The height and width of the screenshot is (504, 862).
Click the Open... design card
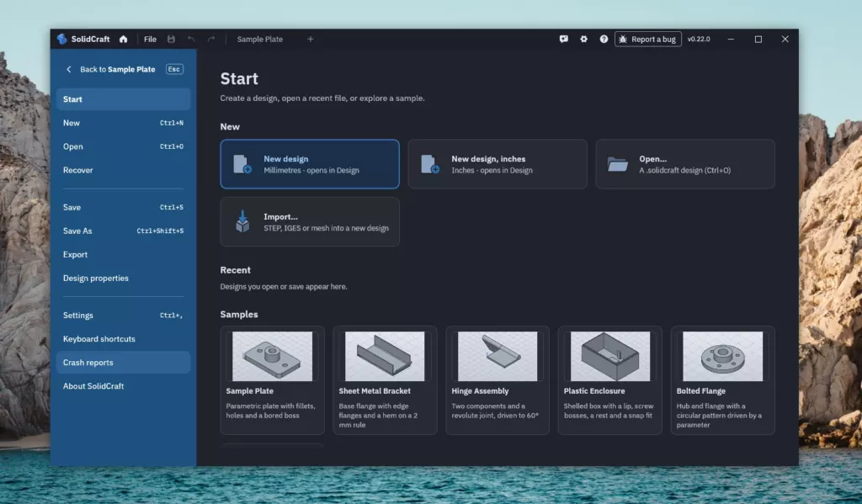[x=685, y=164]
